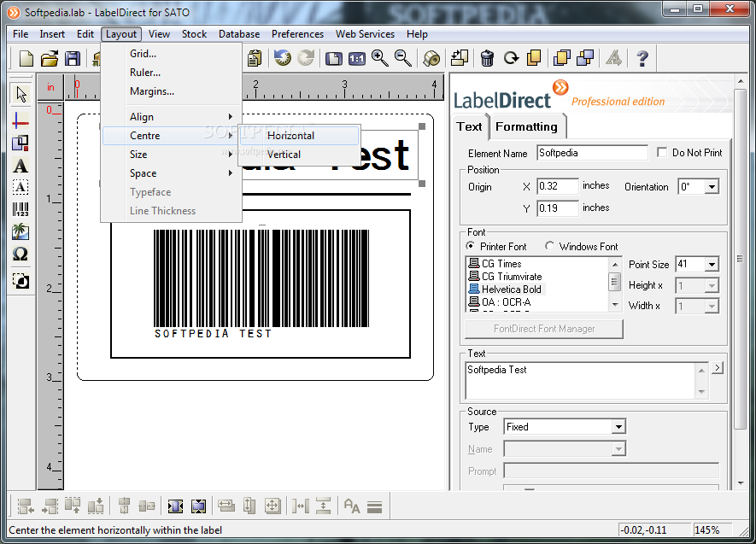Open Margins... in Layout menu
756x544 pixels.
pos(172,91)
